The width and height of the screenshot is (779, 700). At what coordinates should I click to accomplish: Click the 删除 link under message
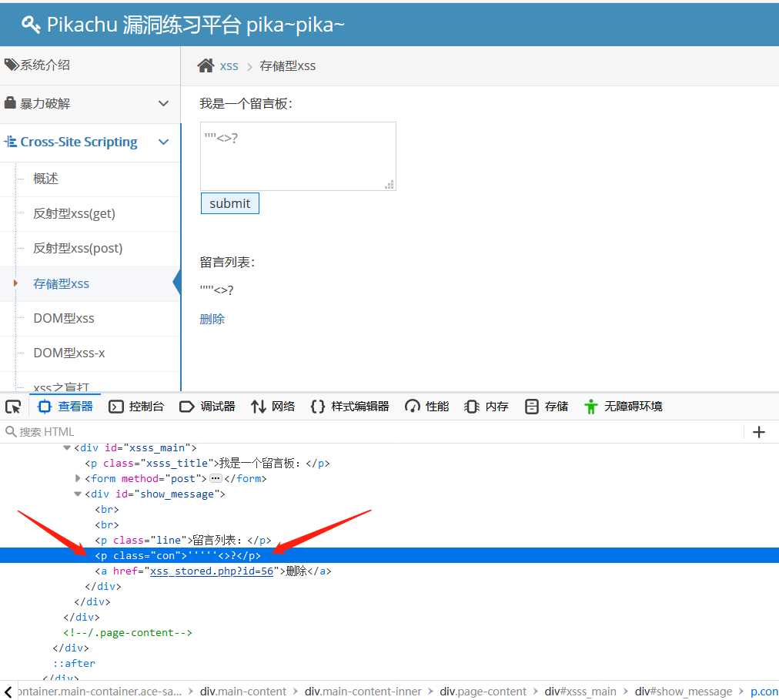tap(212, 319)
